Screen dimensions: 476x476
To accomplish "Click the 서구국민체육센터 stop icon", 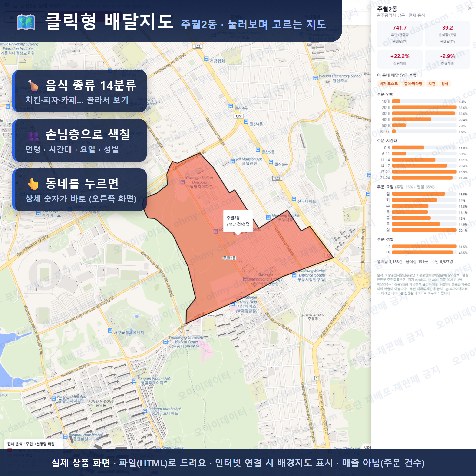I will (x=110, y=331).
